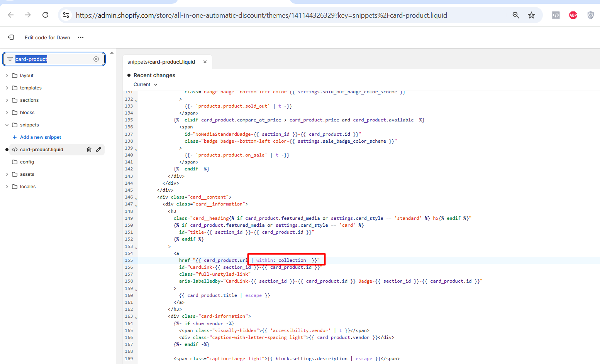The width and height of the screenshot is (600, 364).
Task: Click the browser address bar URL
Action: coord(261,15)
